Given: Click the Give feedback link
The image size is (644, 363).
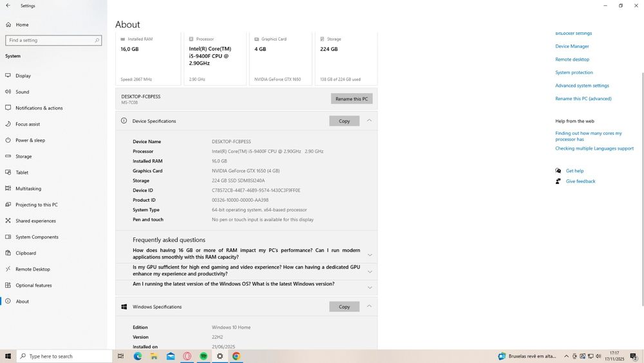Looking at the screenshot, I should tap(580, 181).
